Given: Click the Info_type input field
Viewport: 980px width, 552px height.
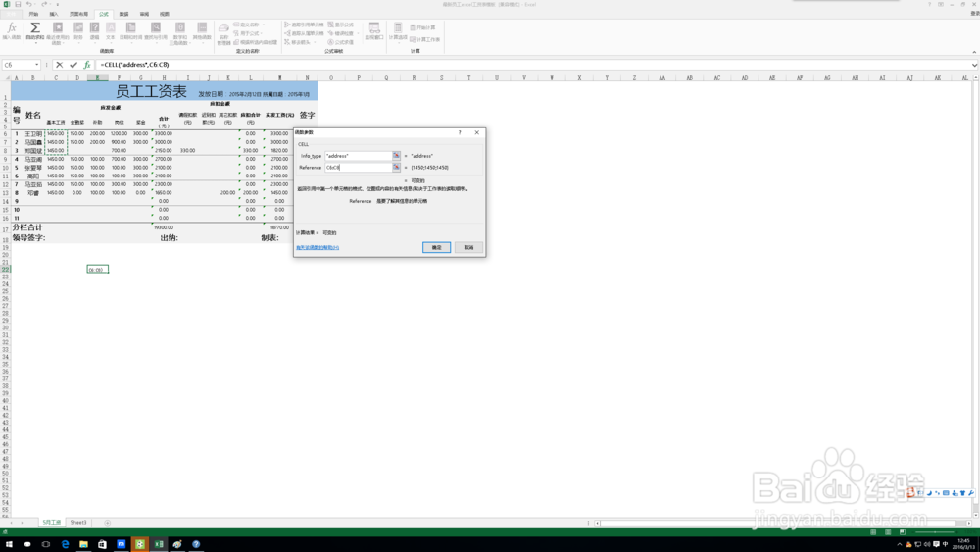Looking at the screenshot, I should [358, 156].
